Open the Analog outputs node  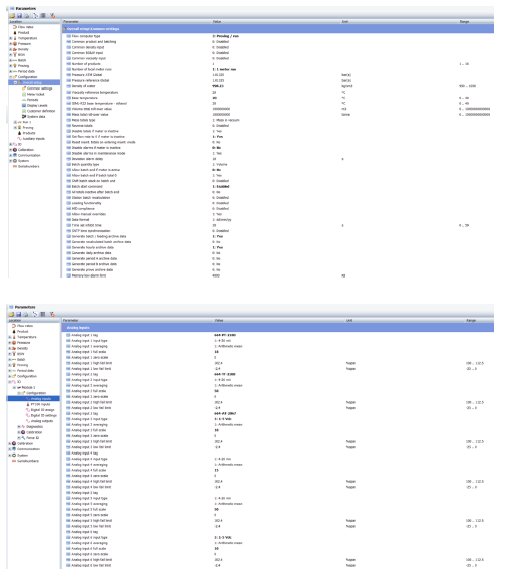coord(42,421)
